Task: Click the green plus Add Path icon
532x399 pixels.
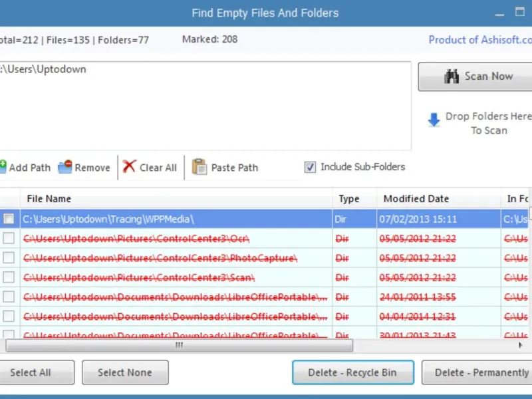Action: [x=2, y=167]
